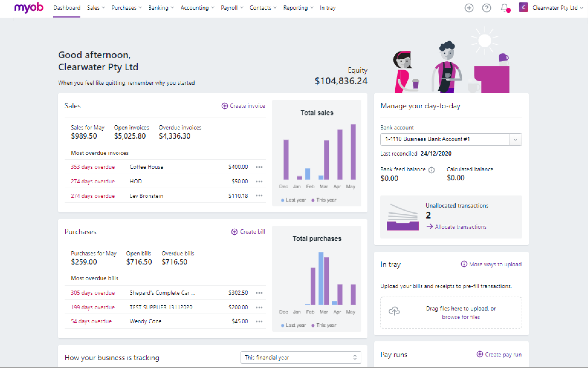Open the Clearwater Pty Ltd account menu
This screenshot has width=588, height=368.
tap(558, 8)
